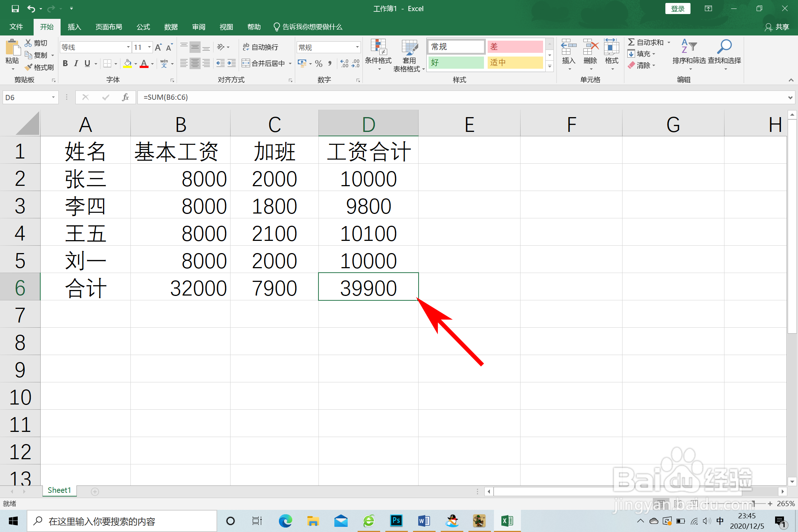
Task: Switch to the Insert (插入) tab
Action: (74, 27)
